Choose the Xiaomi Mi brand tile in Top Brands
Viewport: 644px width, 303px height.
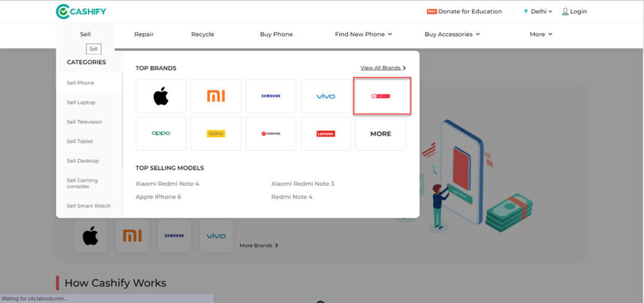click(x=216, y=96)
